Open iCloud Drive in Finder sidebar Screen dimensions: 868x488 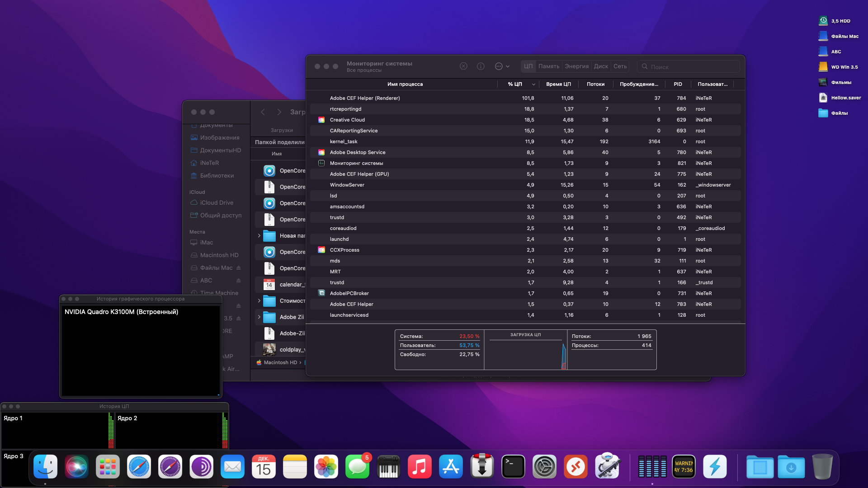pos(217,203)
